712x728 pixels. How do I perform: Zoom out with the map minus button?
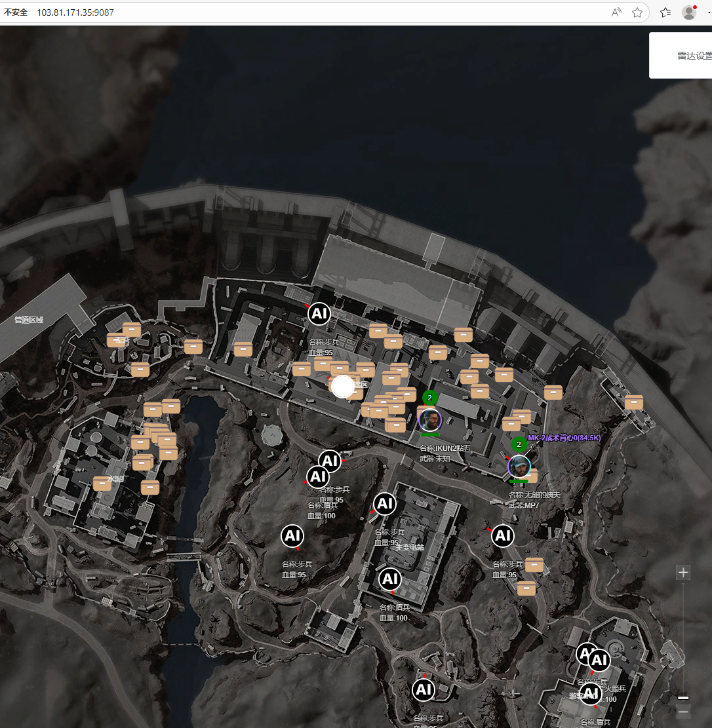pyautogui.click(x=683, y=712)
